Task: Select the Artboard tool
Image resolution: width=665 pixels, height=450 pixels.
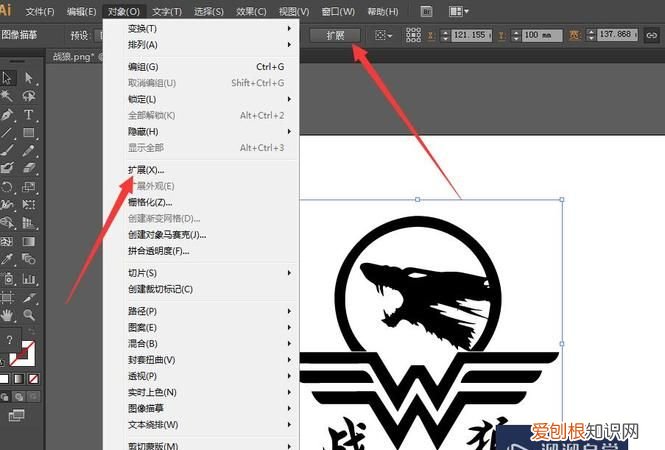Action: tap(7, 297)
